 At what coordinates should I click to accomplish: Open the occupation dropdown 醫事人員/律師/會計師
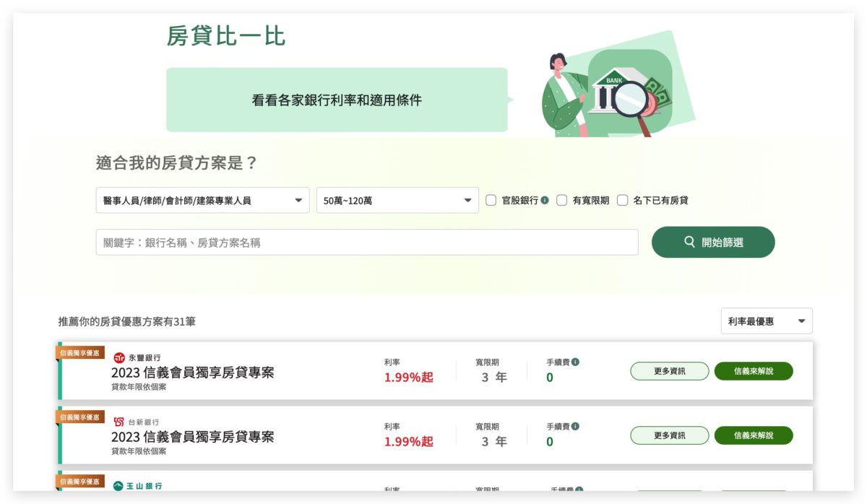click(x=202, y=201)
